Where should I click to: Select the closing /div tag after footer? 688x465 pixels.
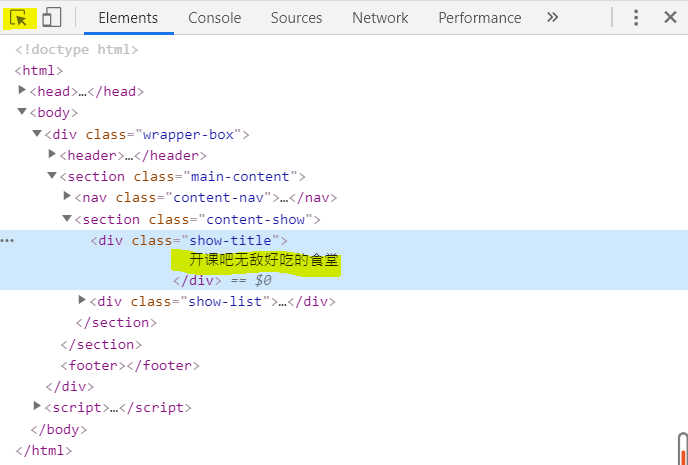point(70,386)
